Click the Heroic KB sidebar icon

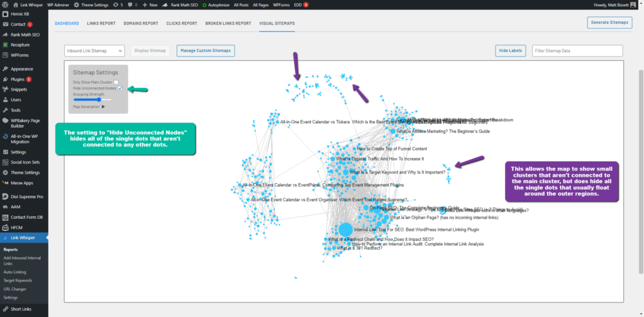point(5,14)
